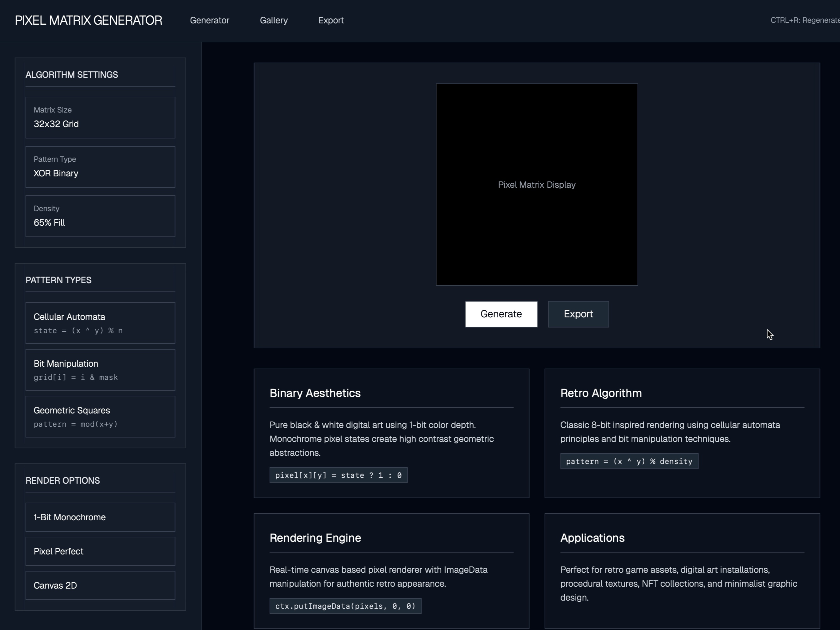The height and width of the screenshot is (630, 840).
Task: Select the Matrix Size setting box
Action: coord(100,117)
